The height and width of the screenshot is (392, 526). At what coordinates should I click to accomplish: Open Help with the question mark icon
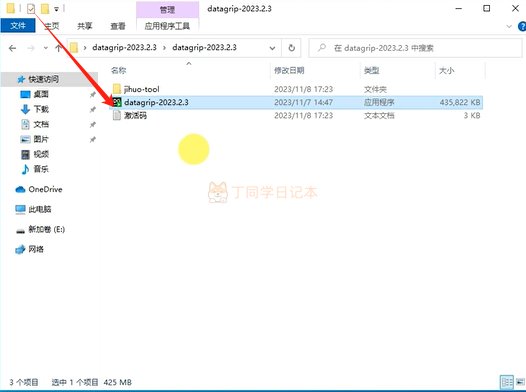pos(522,26)
